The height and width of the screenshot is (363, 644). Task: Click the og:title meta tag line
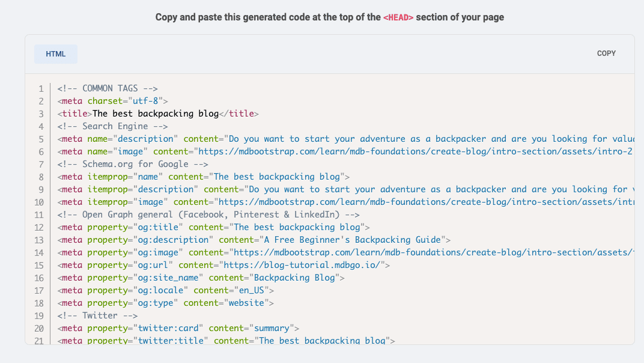point(214,227)
